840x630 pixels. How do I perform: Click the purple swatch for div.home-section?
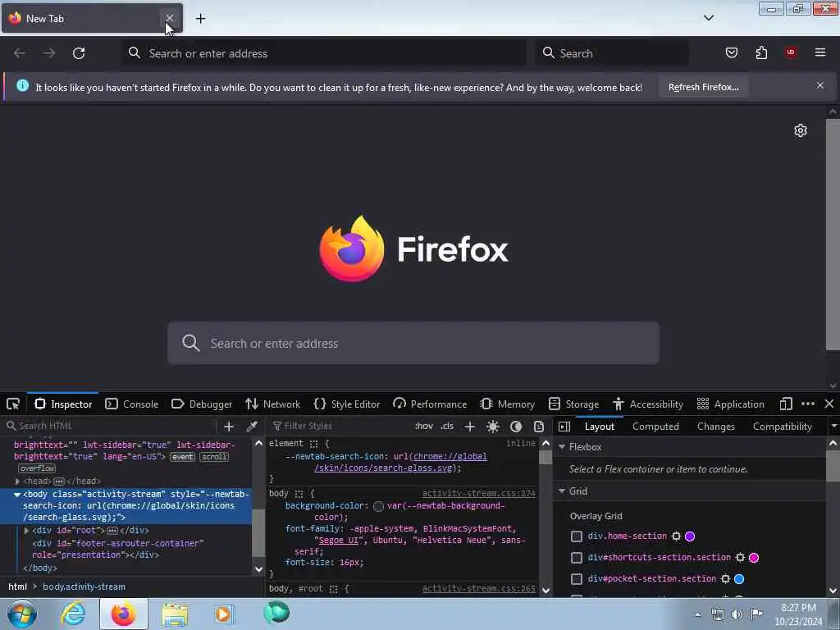pyautogui.click(x=690, y=536)
